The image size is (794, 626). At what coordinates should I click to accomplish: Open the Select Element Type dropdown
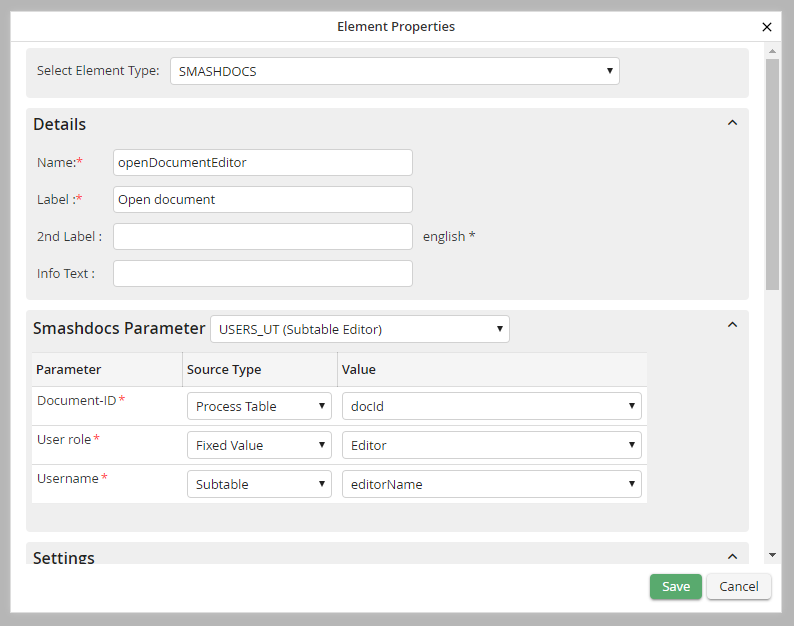[x=394, y=71]
